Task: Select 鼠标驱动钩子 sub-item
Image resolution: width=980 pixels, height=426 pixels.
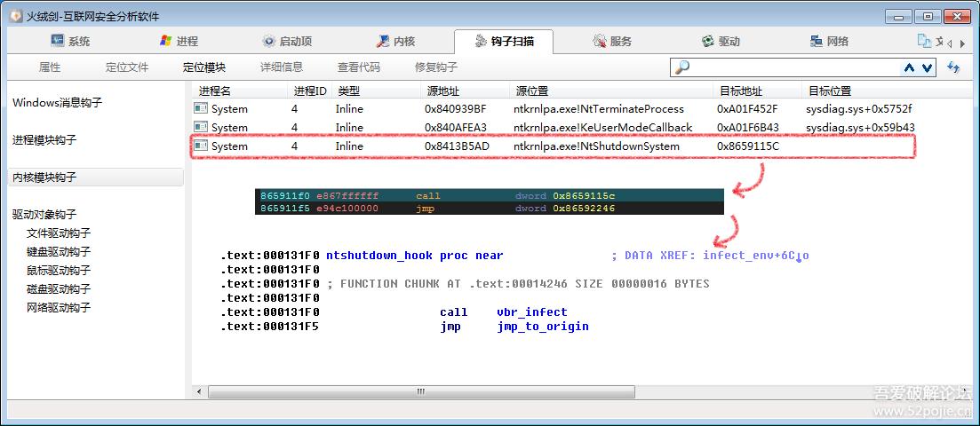Action: tap(59, 271)
